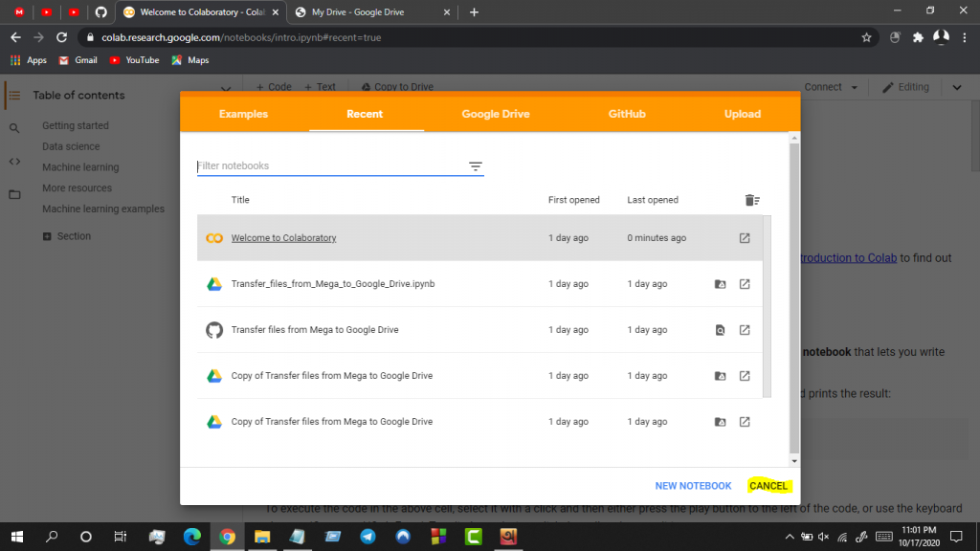Open YouTube bookmark in bookmarks bar

coord(134,60)
